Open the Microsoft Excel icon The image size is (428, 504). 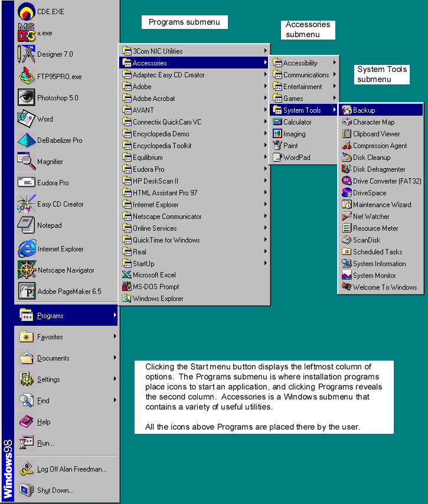(x=127, y=274)
